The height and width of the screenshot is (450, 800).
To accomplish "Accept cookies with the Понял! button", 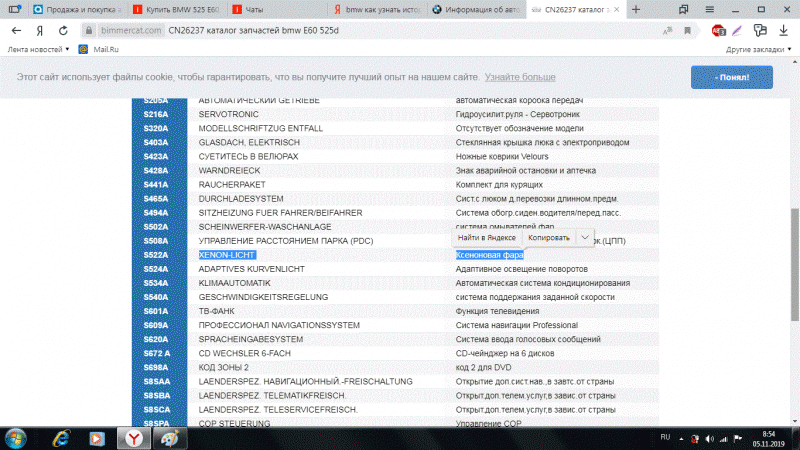I will (732, 77).
